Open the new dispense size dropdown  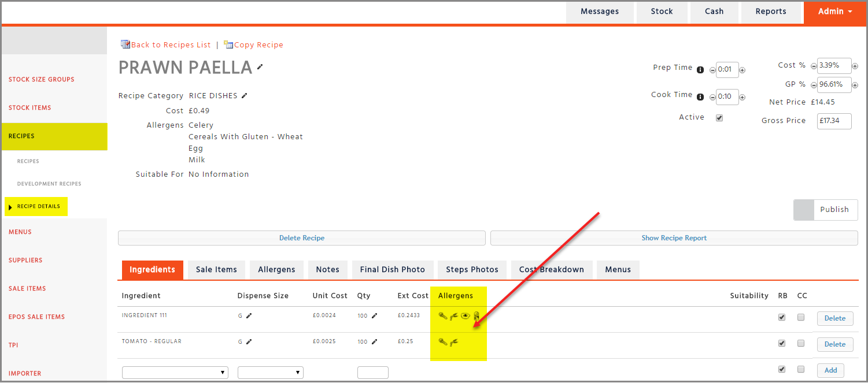pyautogui.click(x=270, y=373)
